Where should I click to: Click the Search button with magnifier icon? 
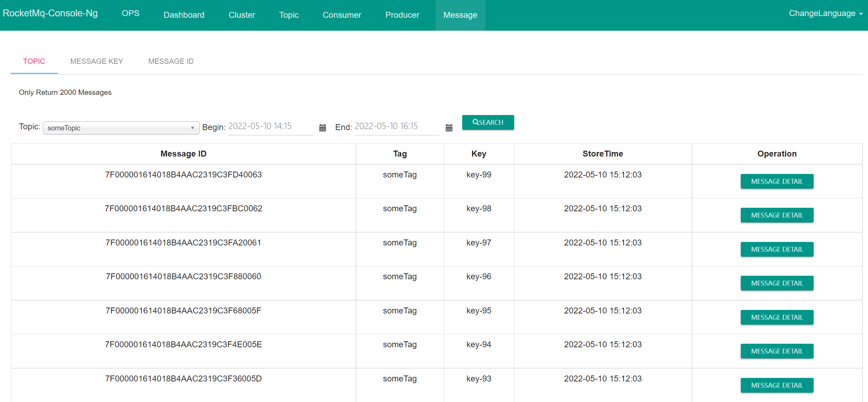(x=488, y=122)
